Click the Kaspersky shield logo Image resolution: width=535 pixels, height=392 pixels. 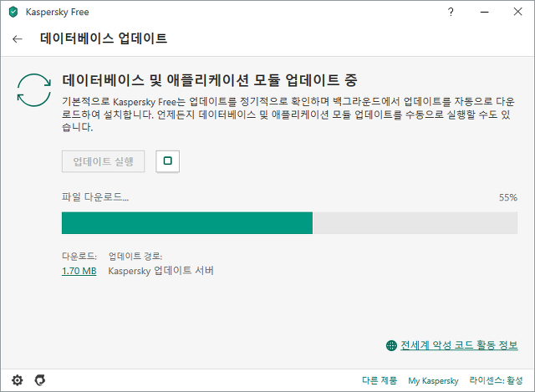13,12
